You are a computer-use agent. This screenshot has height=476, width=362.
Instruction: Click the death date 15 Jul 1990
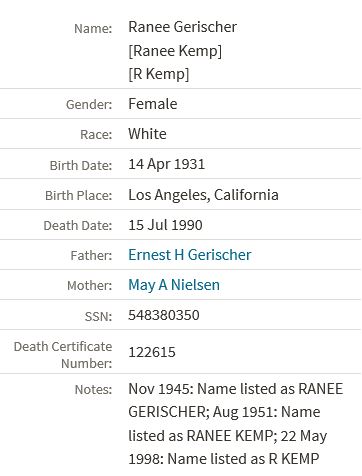[x=165, y=225]
